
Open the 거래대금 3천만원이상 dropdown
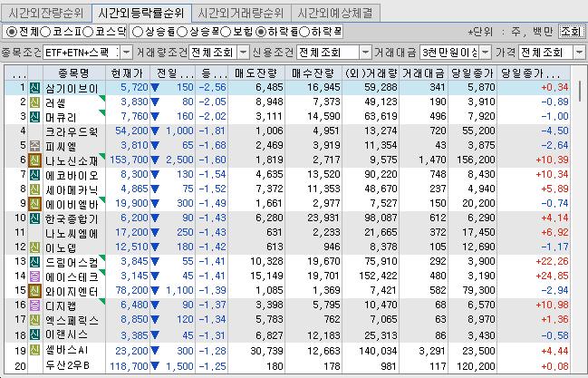[x=486, y=53]
